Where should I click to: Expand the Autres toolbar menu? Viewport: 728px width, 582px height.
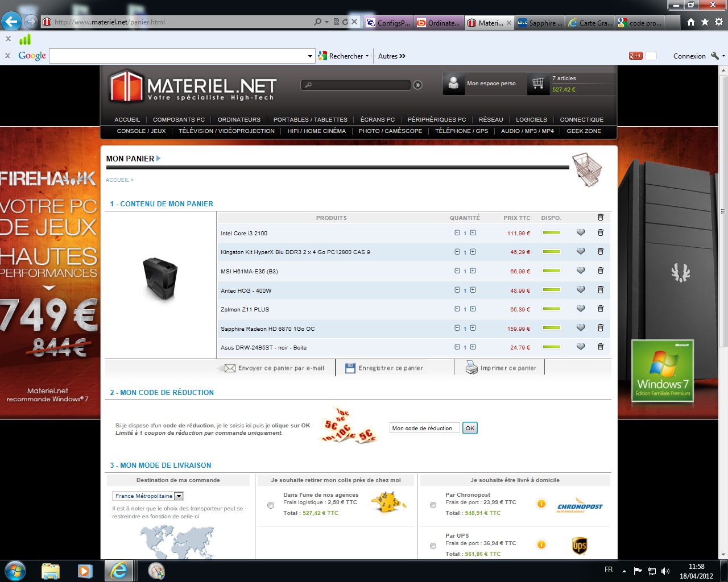coord(392,56)
